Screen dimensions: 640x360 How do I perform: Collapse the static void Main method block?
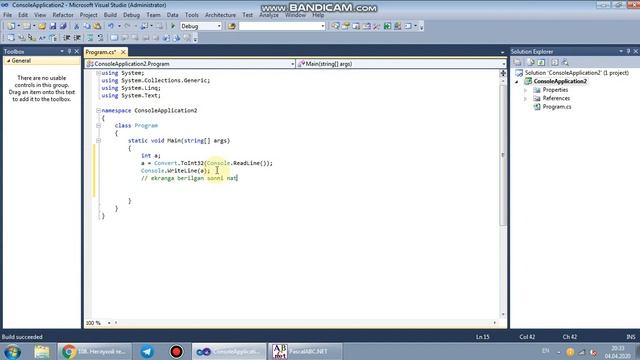[98, 140]
